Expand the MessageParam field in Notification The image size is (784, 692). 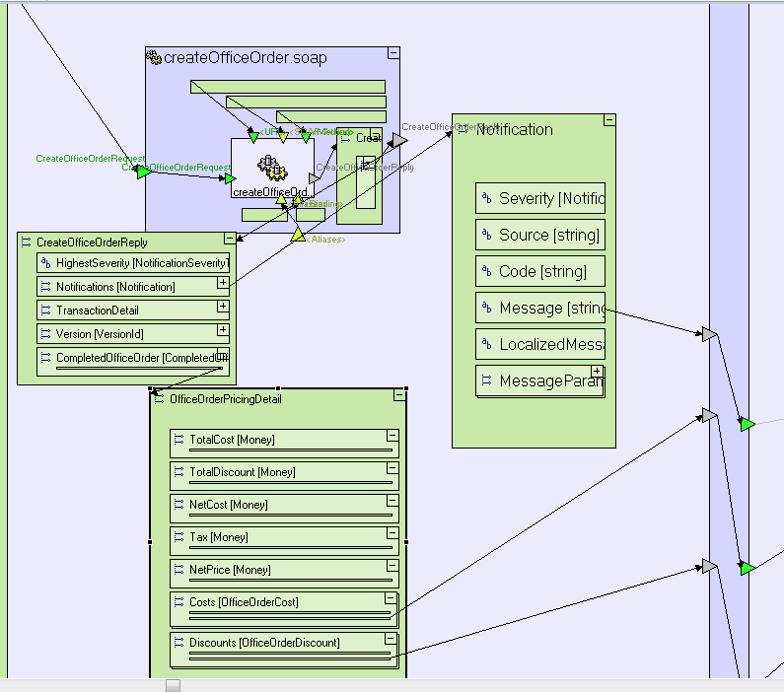coord(597,373)
